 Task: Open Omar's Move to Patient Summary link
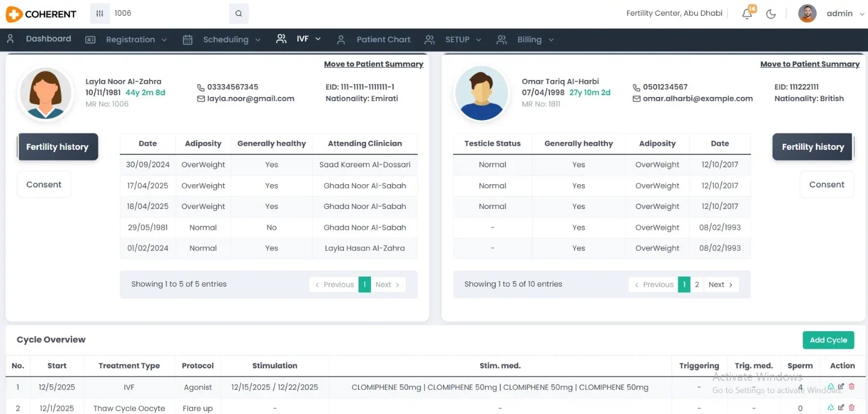tap(809, 64)
